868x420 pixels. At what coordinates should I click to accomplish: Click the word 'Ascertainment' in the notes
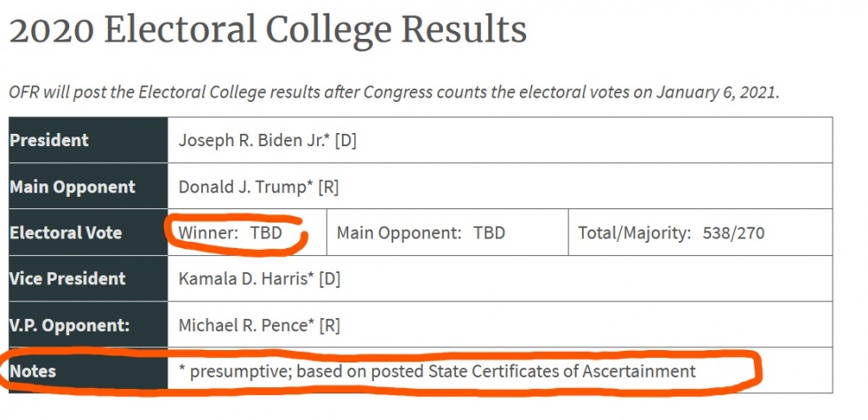pos(639,370)
